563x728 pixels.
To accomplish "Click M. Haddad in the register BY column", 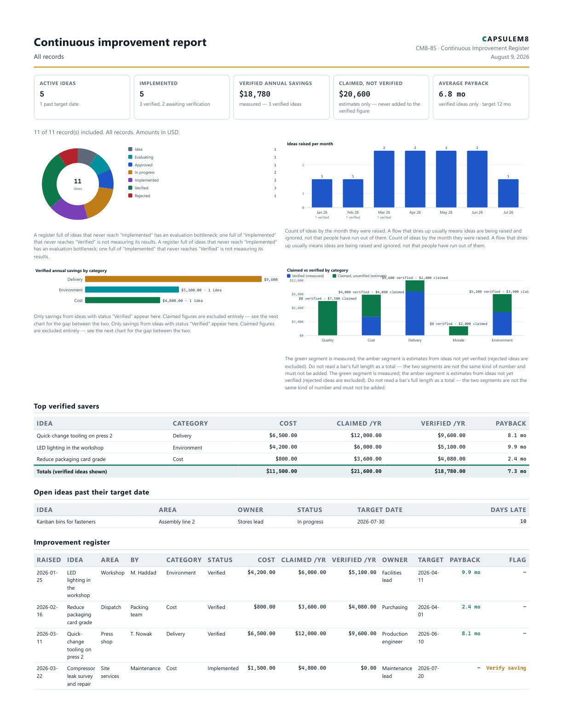I will pos(144,573).
